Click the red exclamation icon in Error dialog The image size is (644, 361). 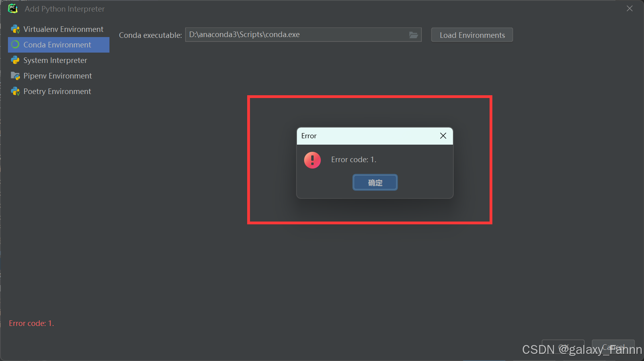(312, 160)
